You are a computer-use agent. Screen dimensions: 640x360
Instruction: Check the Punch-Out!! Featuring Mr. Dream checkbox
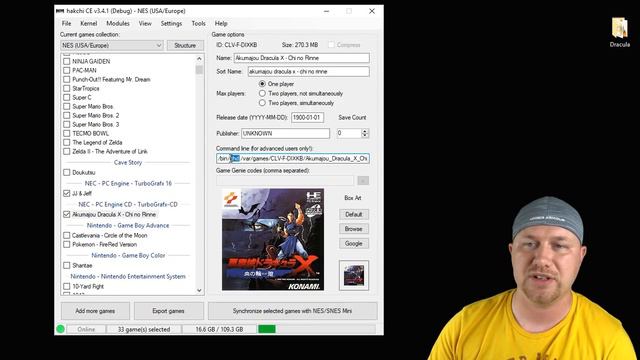[67, 79]
